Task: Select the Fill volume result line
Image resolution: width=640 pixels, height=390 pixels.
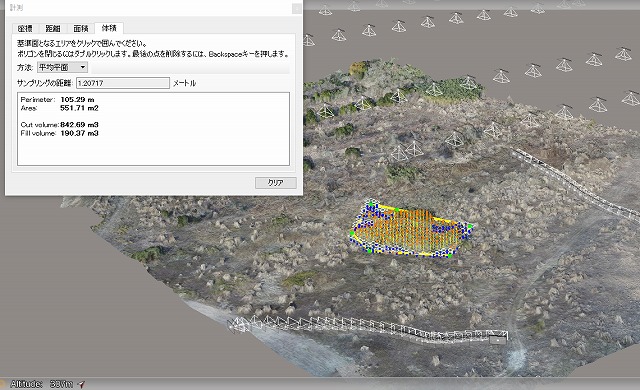Action: tap(60, 133)
